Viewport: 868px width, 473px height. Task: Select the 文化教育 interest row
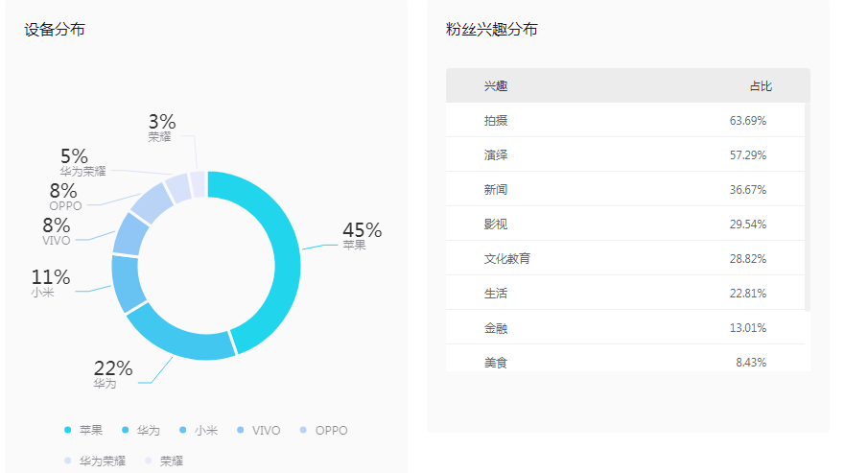[623, 258]
